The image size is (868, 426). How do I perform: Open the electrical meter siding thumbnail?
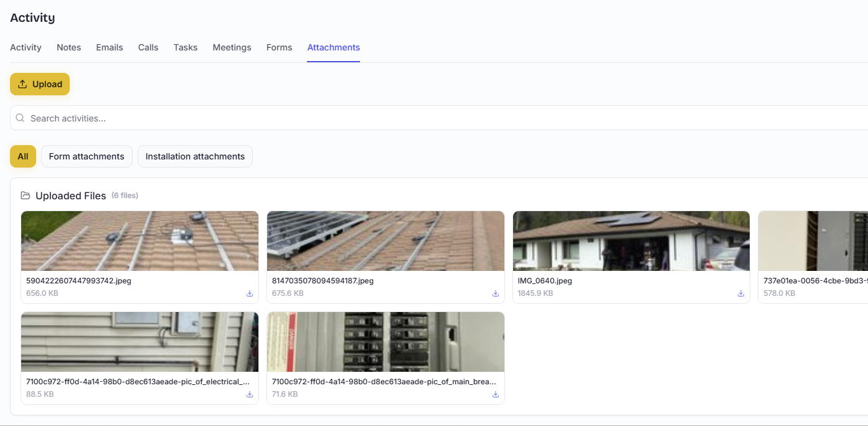point(139,342)
